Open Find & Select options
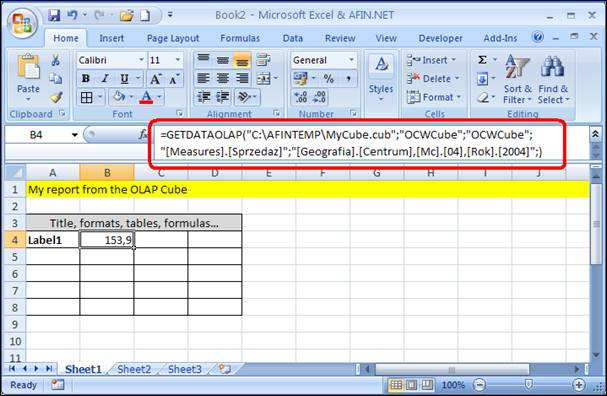This screenshot has height=396, width=607. click(x=553, y=79)
